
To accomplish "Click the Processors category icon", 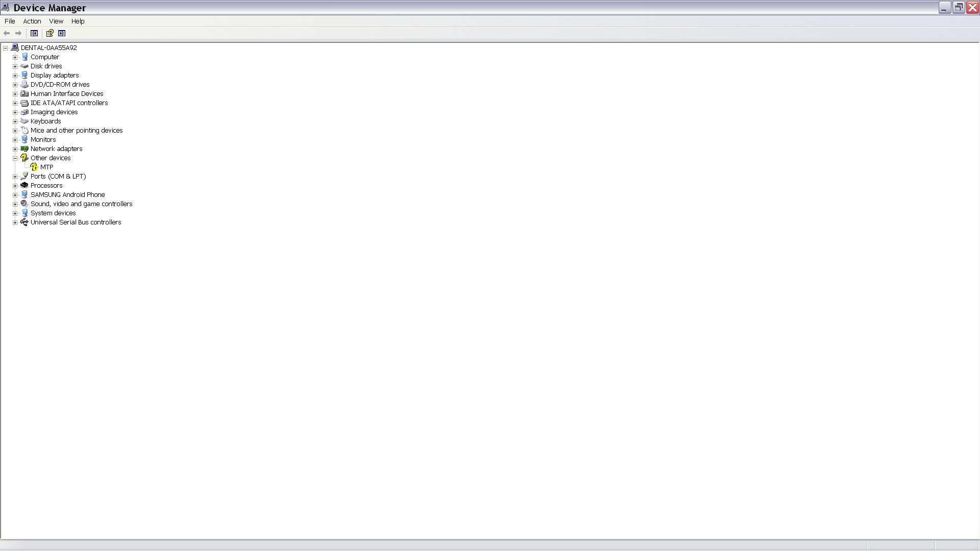I will pyautogui.click(x=24, y=186).
